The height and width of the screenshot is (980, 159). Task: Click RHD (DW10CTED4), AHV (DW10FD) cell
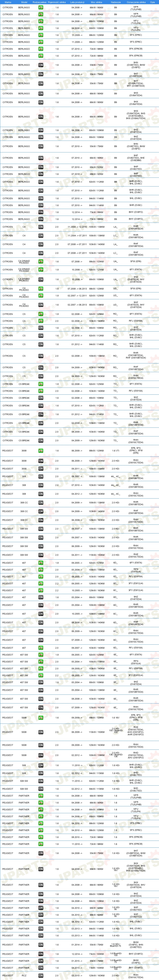(136, 756)
